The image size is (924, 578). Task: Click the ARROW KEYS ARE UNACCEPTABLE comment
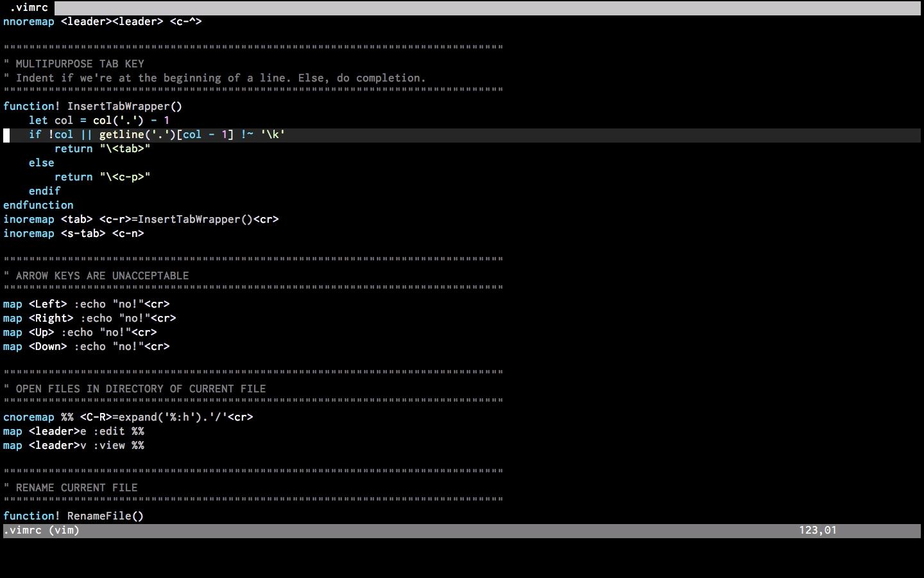[x=96, y=276]
